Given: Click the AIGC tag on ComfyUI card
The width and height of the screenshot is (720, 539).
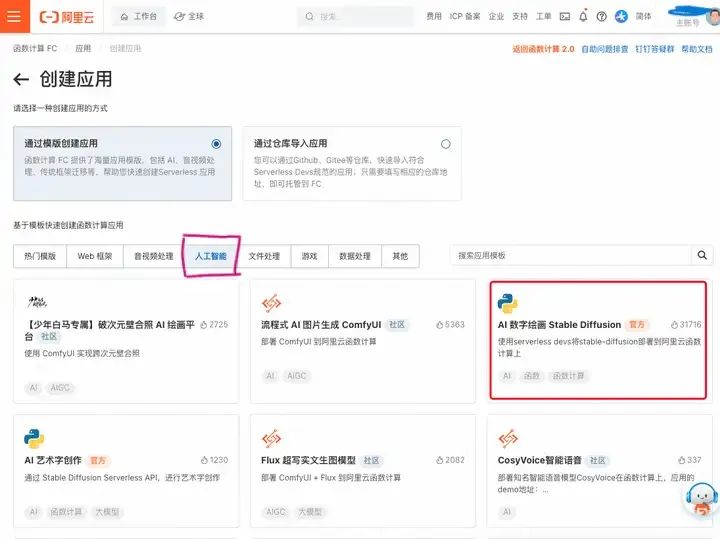Looking at the screenshot, I should pos(297,376).
